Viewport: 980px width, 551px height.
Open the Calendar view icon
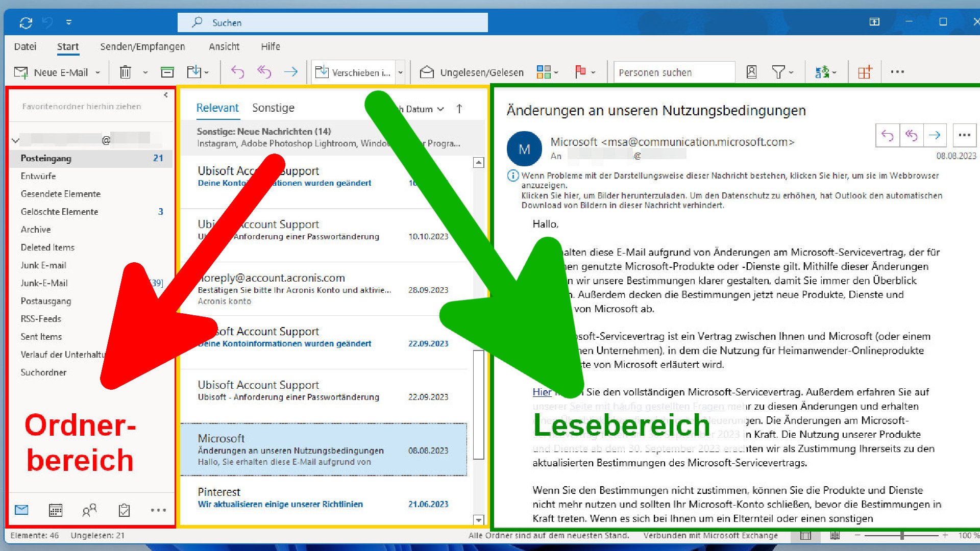pos(56,510)
